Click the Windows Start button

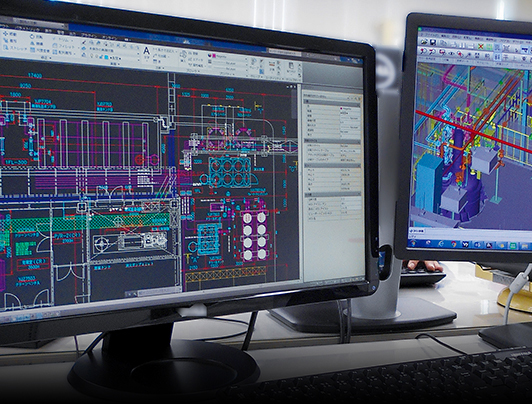(x=414, y=243)
